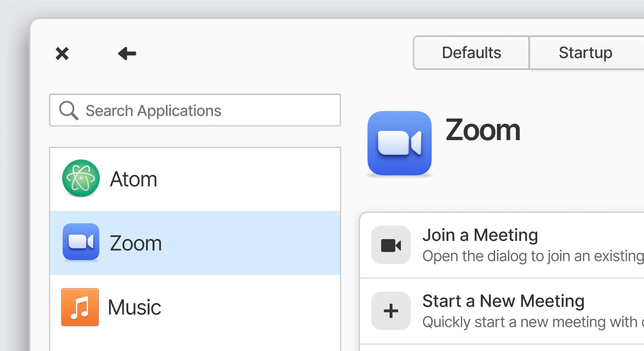Click the large Zoom logo in header
The image size is (644, 351).
[x=399, y=143]
